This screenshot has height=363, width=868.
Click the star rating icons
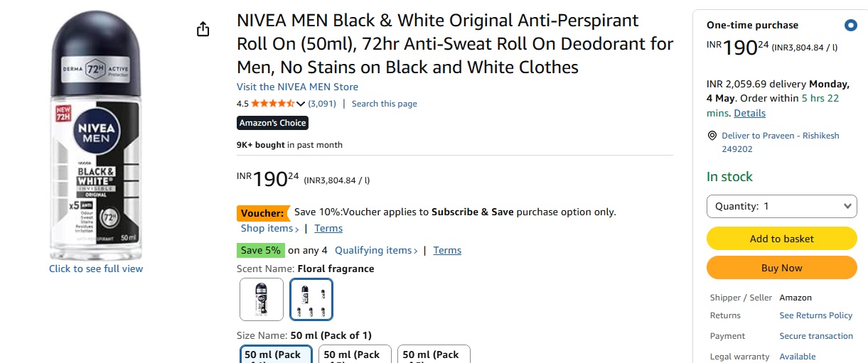pyautogui.click(x=272, y=104)
